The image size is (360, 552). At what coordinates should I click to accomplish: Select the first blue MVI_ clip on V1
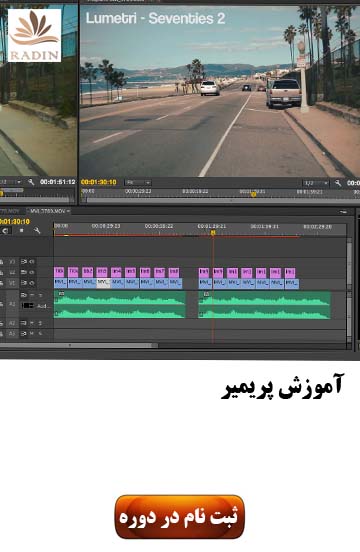pyautogui.click(x=61, y=283)
